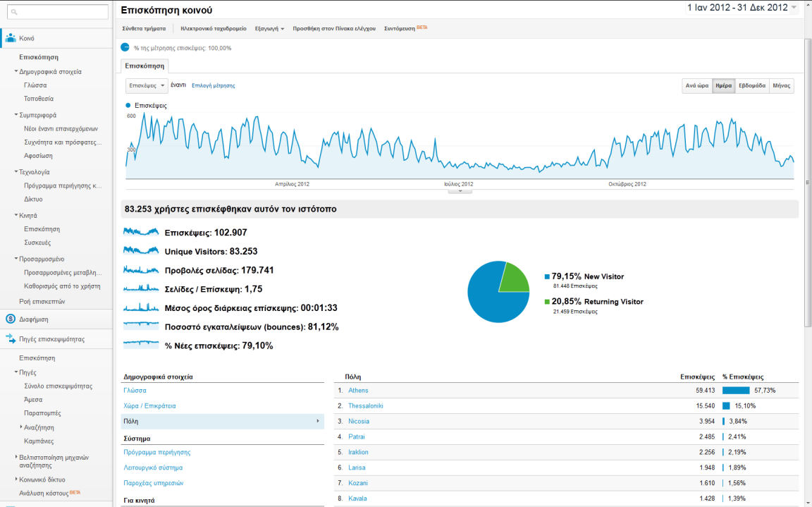
Task: Open the date range dropdown arrow
Action: (x=794, y=8)
